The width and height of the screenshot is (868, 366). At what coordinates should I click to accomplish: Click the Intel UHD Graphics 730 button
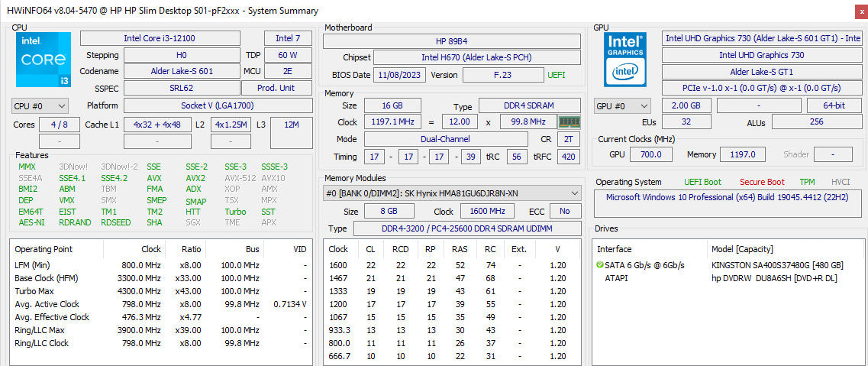coord(761,55)
